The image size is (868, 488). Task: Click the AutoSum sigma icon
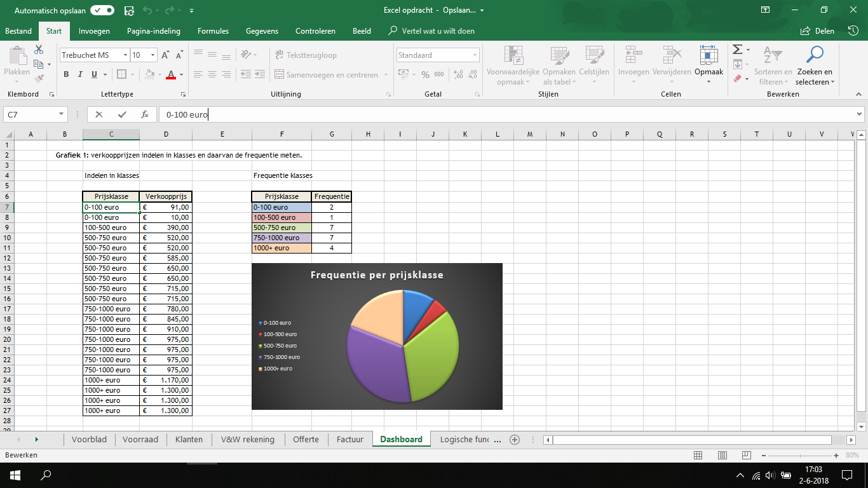(x=737, y=50)
